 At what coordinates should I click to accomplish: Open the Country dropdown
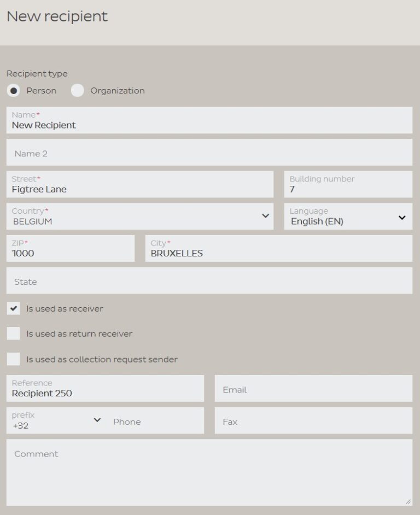point(137,216)
